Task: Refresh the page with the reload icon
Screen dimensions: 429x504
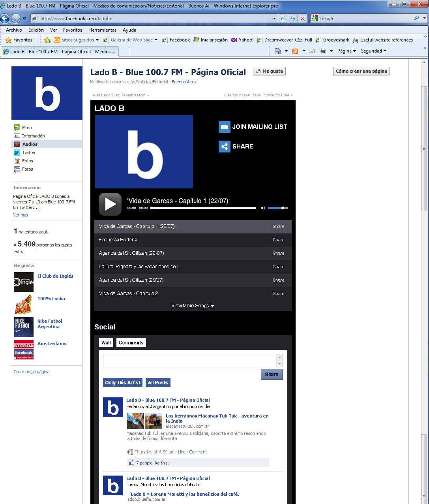Action: click(x=293, y=19)
